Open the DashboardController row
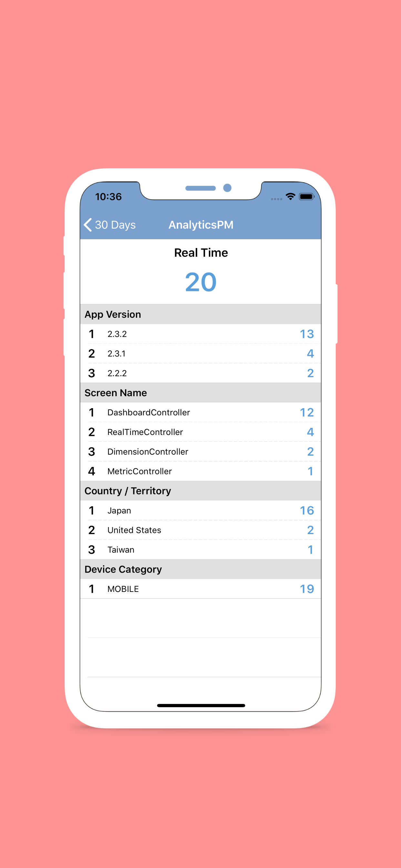Image resolution: width=401 pixels, height=868 pixels. tap(200, 412)
